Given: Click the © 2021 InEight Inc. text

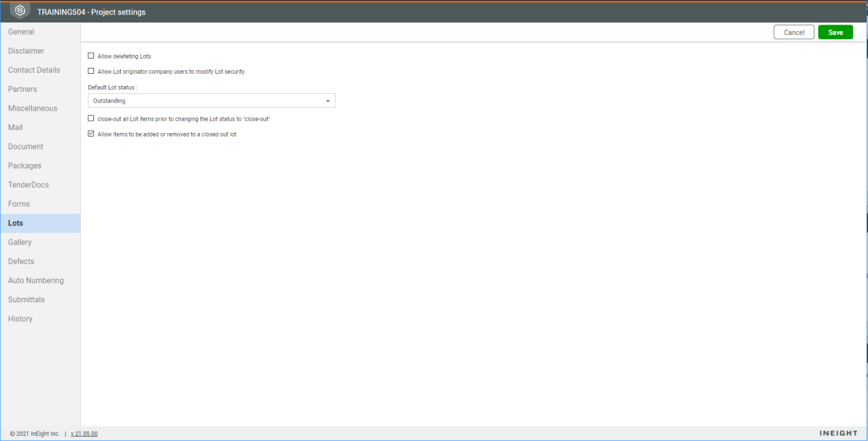Looking at the screenshot, I should [x=34, y=434].
